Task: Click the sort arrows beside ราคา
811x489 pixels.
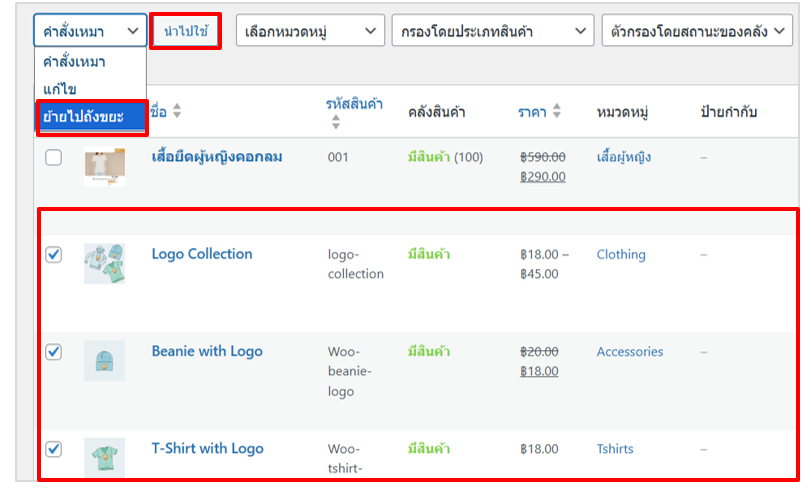Action: [x=557, y=112]
